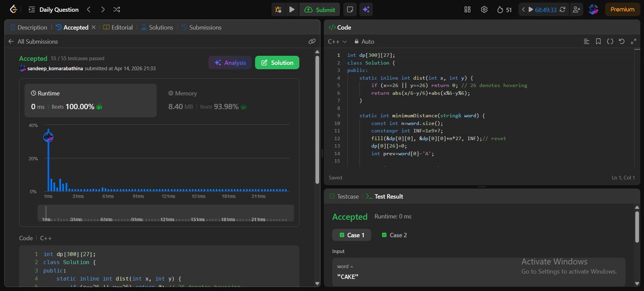
Task: Open the problem list panel icon
Action: click(x=32, y=10)
